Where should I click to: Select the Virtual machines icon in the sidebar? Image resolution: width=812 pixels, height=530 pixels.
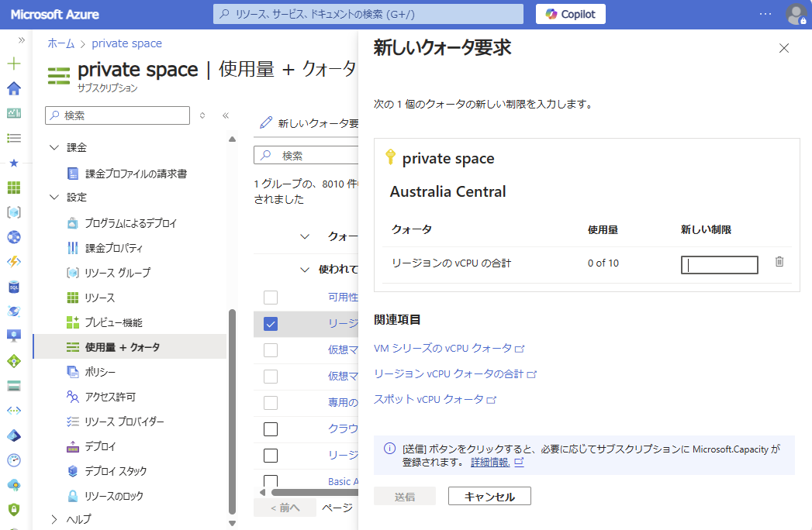pos(12,336)
